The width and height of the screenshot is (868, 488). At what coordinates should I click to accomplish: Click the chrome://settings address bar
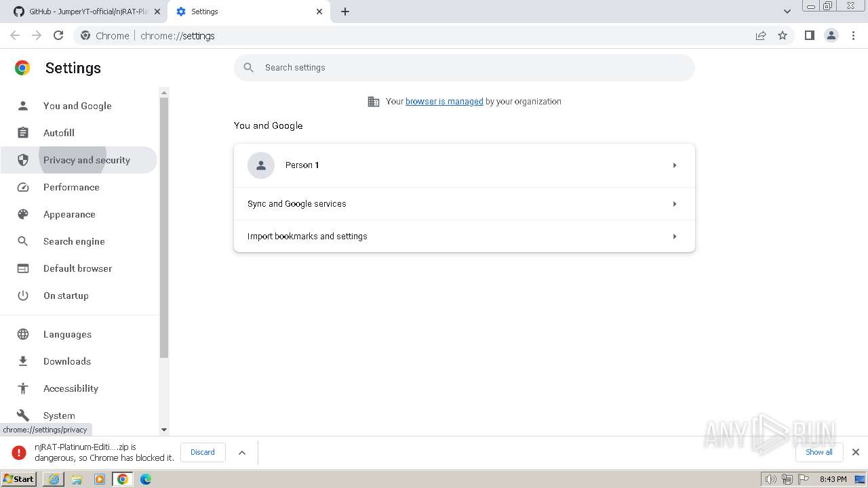pyautogui.click(x=434, y=36)
